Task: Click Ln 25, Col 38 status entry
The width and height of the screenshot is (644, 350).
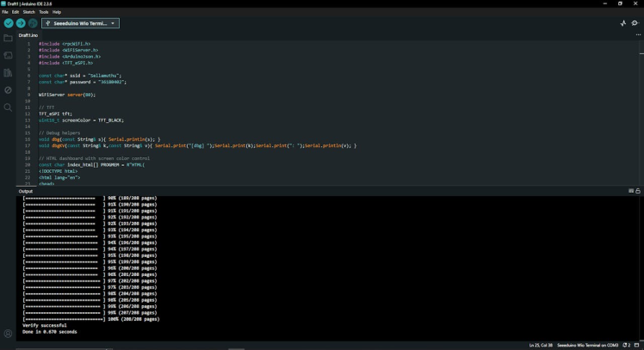Action: pyautogui.click(x=541, y=345)
